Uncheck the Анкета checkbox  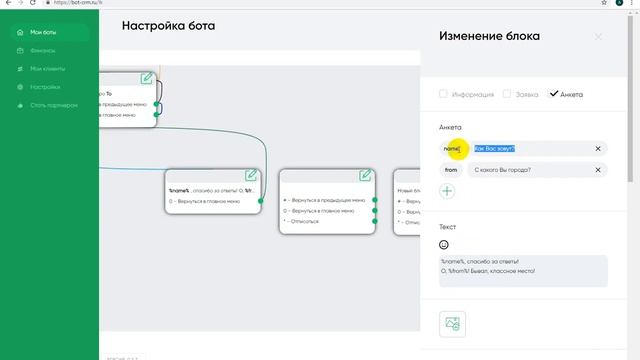pos(553,94)
